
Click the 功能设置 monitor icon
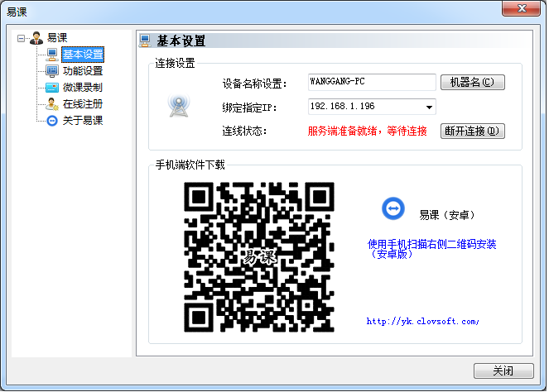pyautogui.click(x=52, y=71)
